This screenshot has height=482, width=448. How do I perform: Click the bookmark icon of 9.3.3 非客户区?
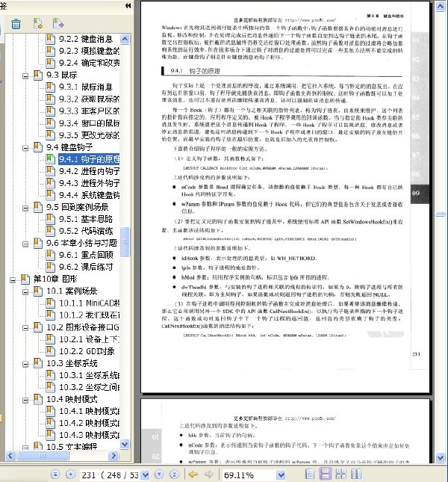pos(50,111)
